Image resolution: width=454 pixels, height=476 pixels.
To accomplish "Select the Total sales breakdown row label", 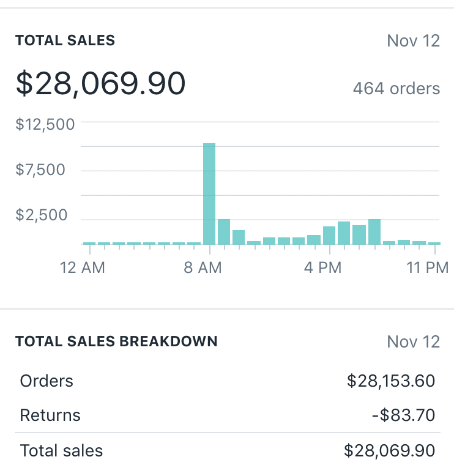I will coord(61,451).
